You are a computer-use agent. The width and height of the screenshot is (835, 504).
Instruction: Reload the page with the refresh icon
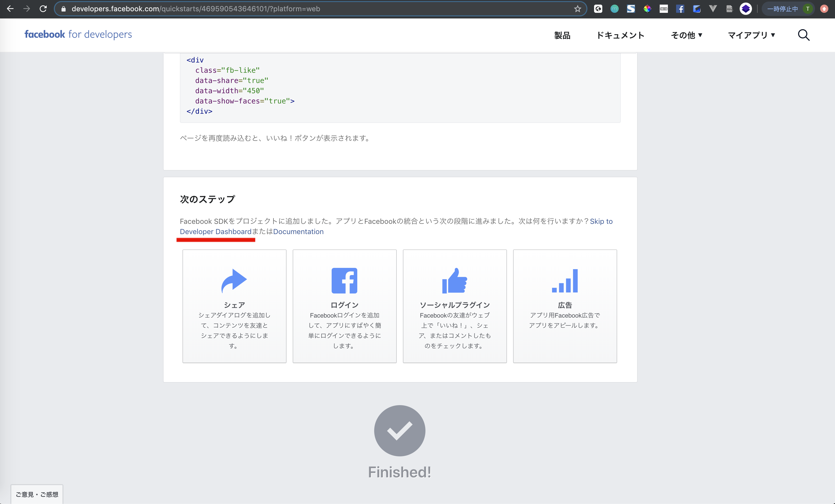pyautogui.click(x=43, y=9)
